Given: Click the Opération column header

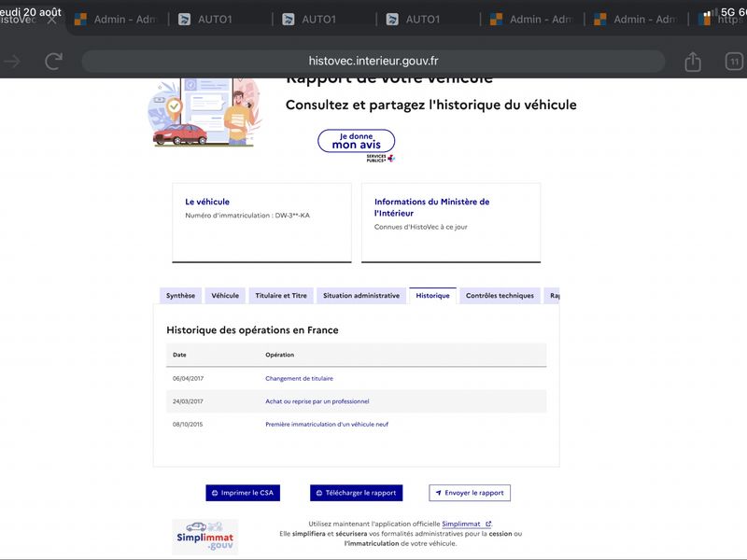Looking at the screenshot, I should coord(279,355).
